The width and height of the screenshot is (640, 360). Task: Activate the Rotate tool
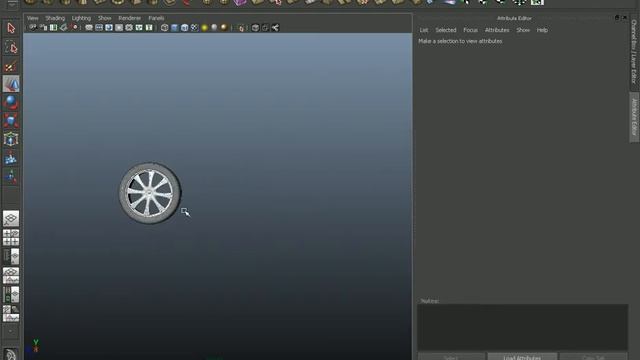11,102
